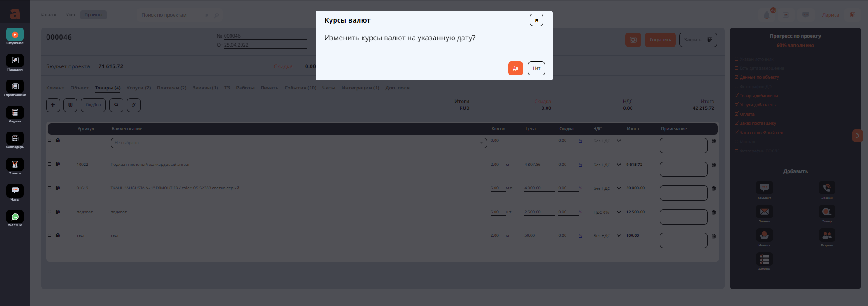Toggle Данные по объекту progress checkbox
This screenshot has height=306, width=868.
(x=736, y=77)
